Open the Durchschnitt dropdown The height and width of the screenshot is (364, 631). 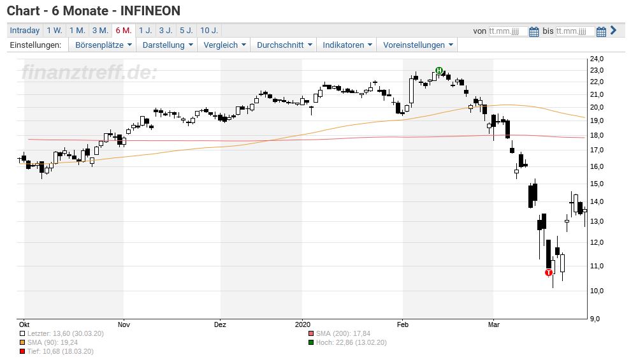[284, 45]
